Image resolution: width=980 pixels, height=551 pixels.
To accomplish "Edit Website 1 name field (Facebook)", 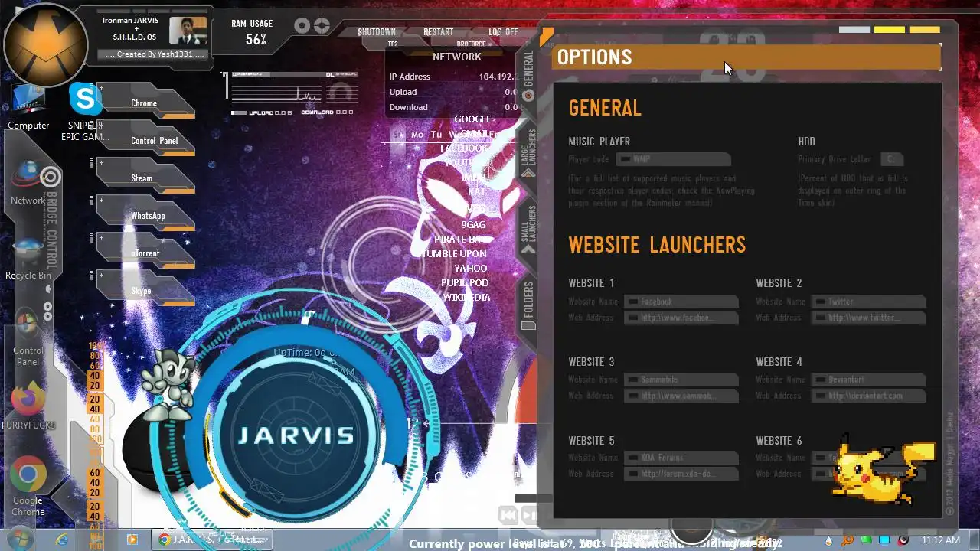I will pos(681,302).
